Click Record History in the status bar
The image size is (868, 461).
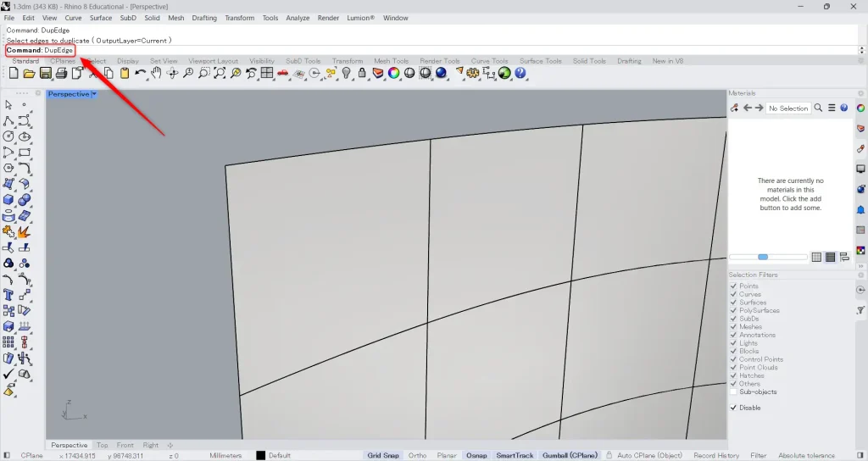point(716,455)
